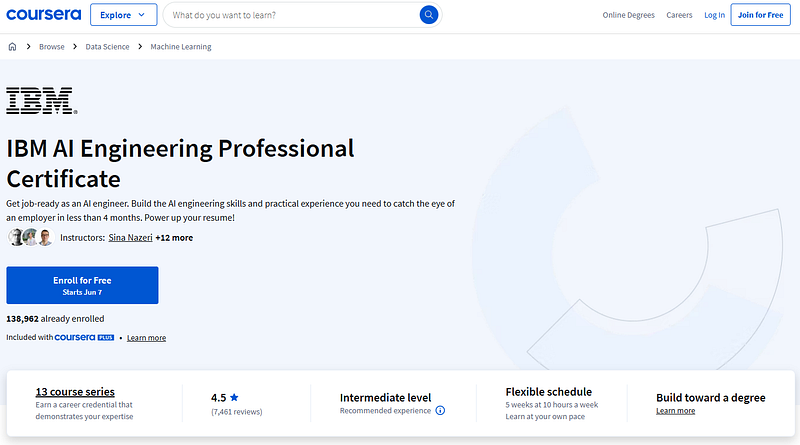This screenshot has height=445, width=800.
Task: Go to home via breadcrumb house icon
Action: (12, 46)
